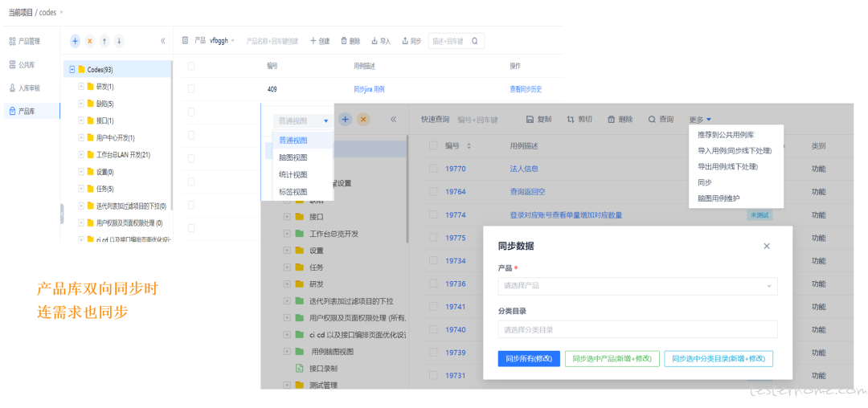The height and width of the screenshot is (408, 868).
Task: Click the blue plus button above the Codes tree
Action: pyautogui.click(x=76, y=41)
